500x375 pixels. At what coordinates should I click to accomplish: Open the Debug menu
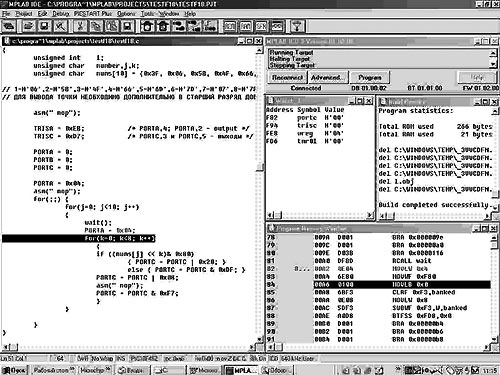60,14
